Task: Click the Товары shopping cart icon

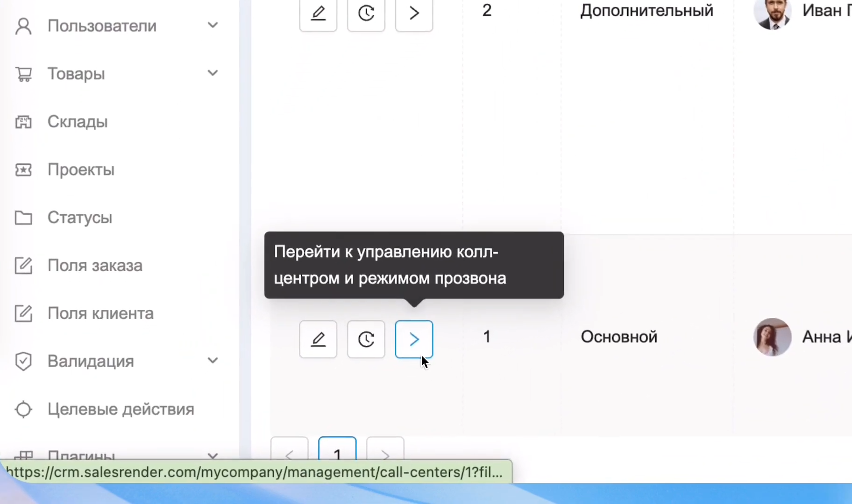Action: point(23,74)
